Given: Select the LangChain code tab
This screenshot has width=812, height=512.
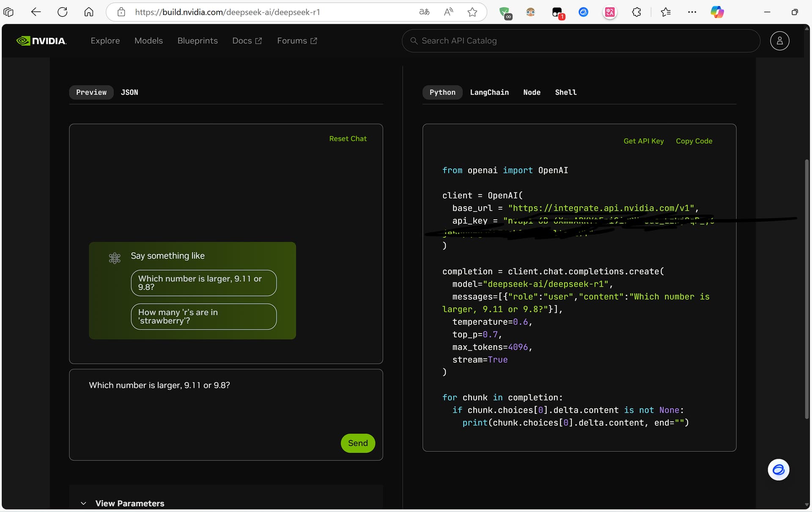Looking at the screenshot, I should [489, 92].
